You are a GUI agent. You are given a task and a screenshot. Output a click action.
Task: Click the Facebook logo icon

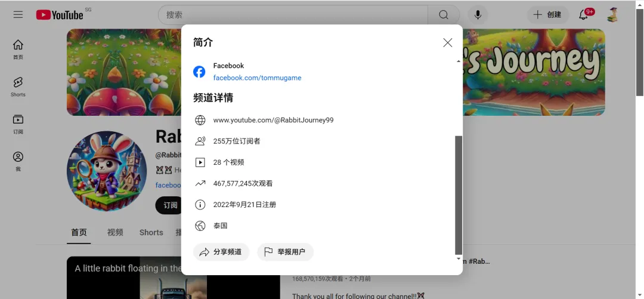[199, 72]
